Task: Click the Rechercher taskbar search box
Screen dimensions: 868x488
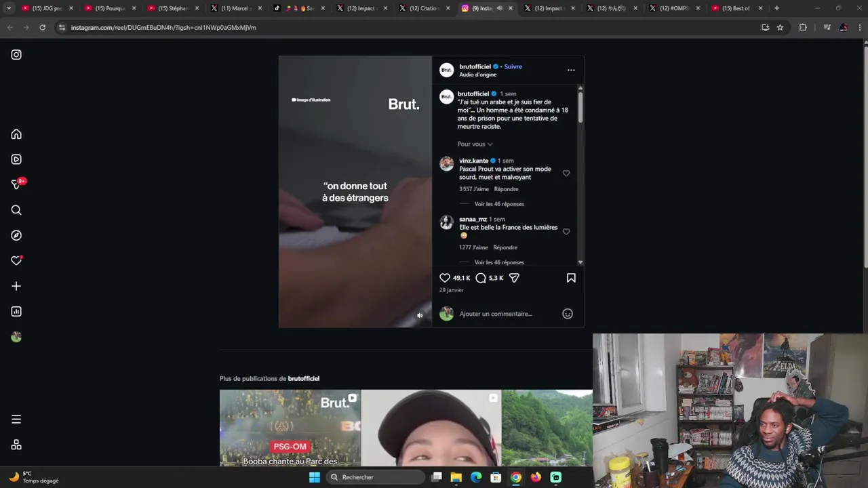Action: pos(376,477)
